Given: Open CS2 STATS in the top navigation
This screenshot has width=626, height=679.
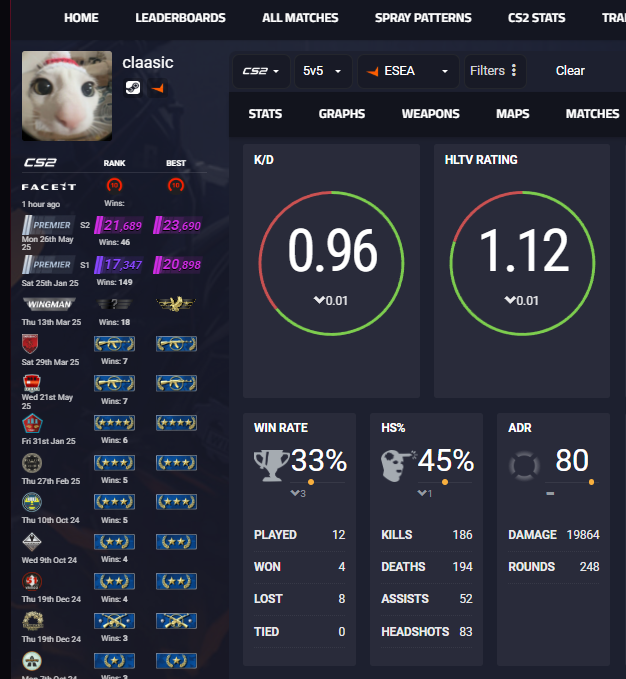Looking at the screenshot, I should coord(536,18).
